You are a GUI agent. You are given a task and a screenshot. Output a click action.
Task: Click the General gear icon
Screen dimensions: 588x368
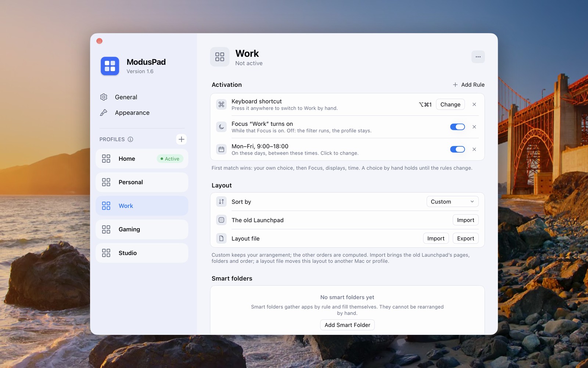click(x=104, y=97)
